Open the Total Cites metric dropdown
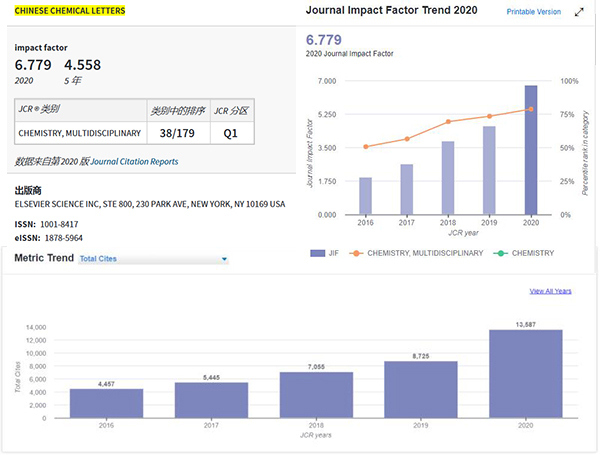This screenshot has height=455, width=600. click(x=153, y=259)
